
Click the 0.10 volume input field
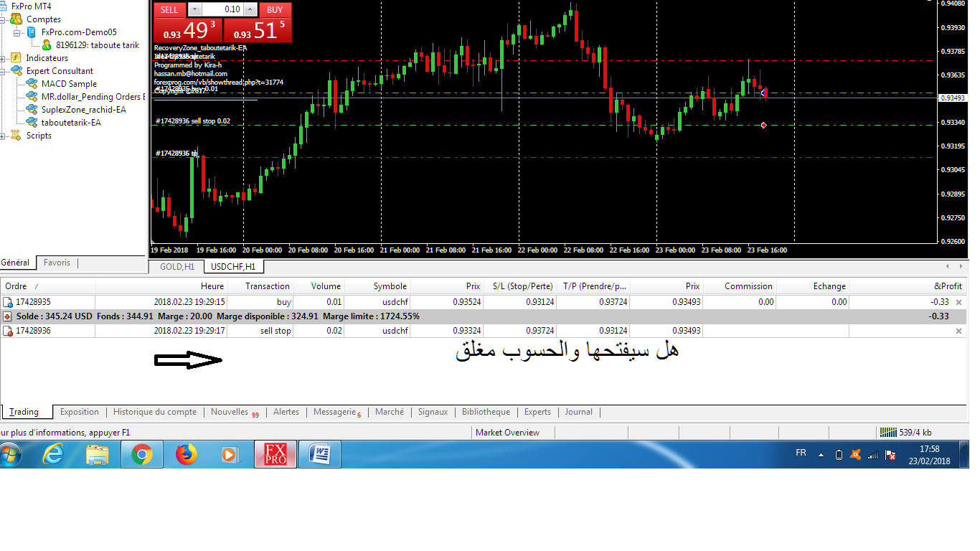[222, 9]
